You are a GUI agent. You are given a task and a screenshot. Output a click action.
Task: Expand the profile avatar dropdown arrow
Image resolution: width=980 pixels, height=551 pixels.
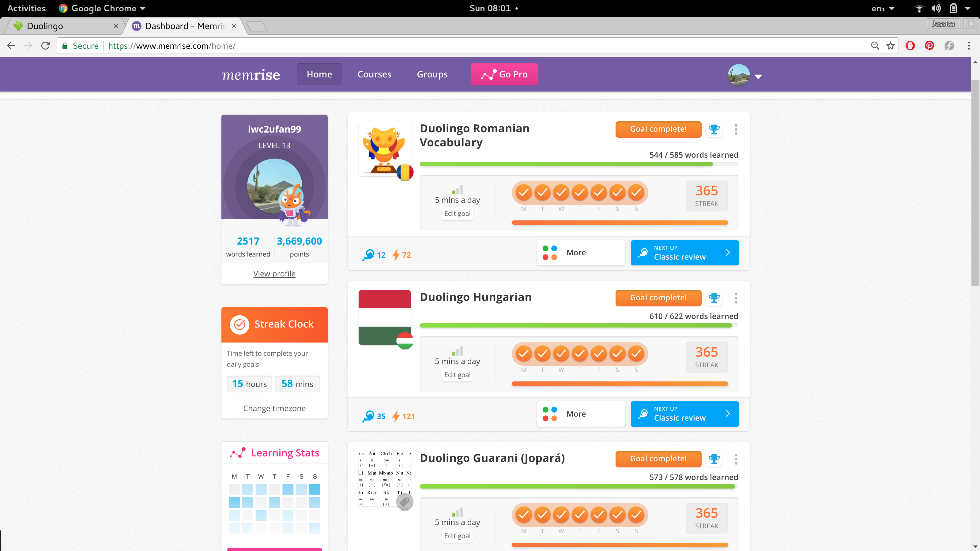(x=758, y=77)
